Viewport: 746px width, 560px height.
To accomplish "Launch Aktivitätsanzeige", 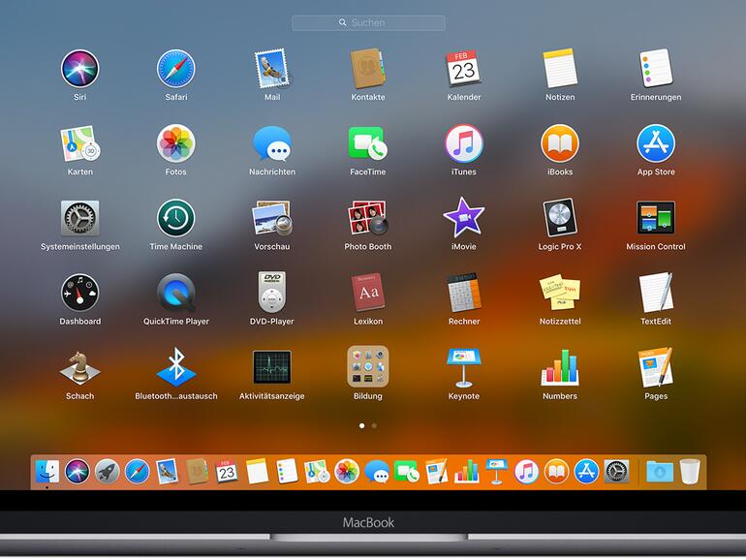I will 272,367.
